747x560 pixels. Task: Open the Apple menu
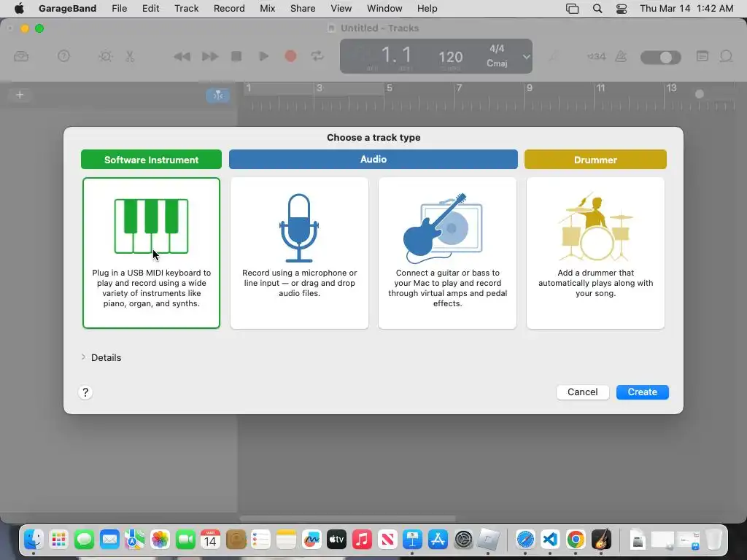[x=19, y=8]
